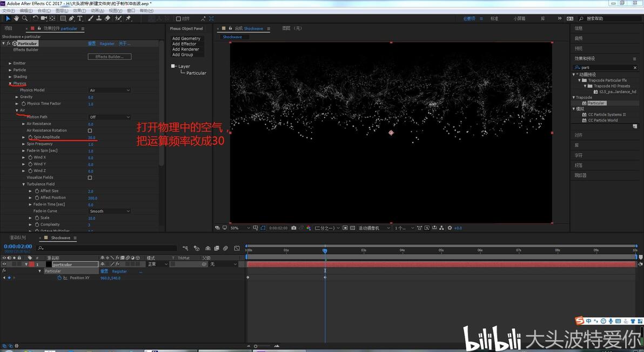Expand the Shading group

click(10, 77)
